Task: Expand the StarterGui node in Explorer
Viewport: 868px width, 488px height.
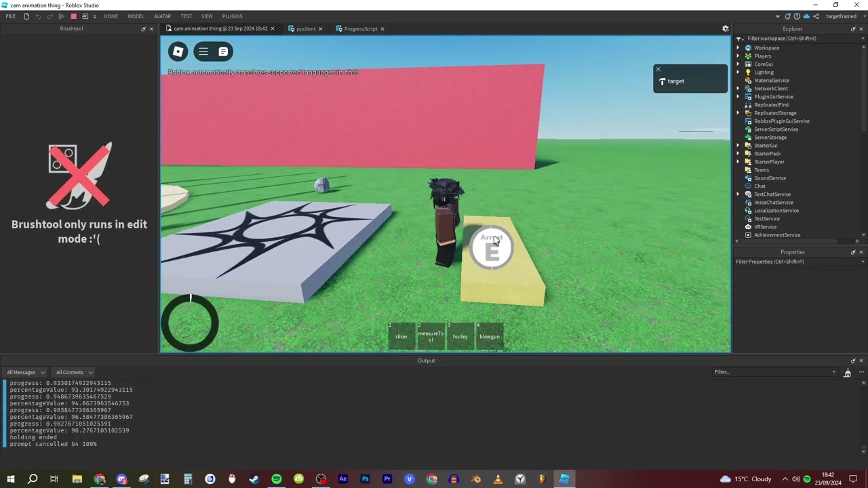Action: coord(738,146)
